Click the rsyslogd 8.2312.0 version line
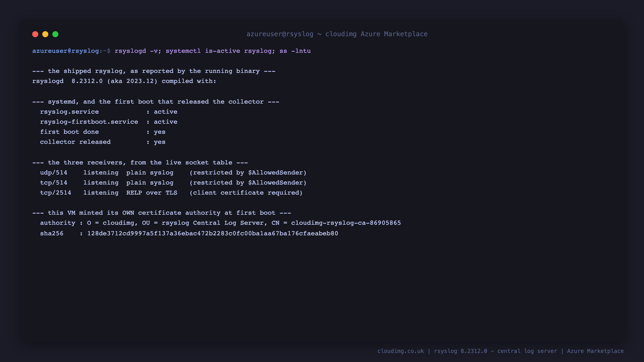 coord(124,81)
